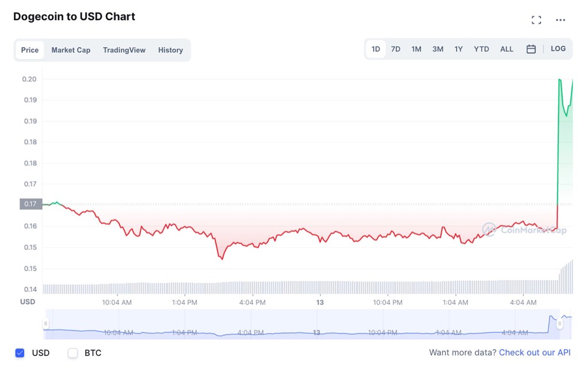
Task: Enter fullscreen chart view
Action: pos(536,20)
